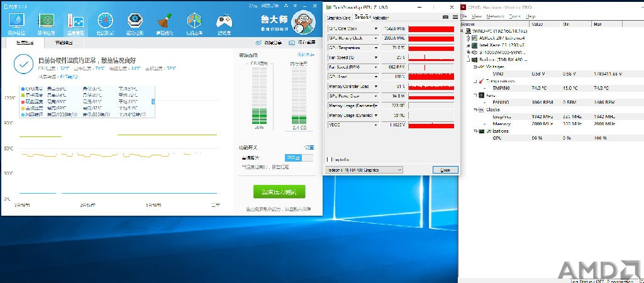Click the camera icon to save screenshot

click(292, 43)
